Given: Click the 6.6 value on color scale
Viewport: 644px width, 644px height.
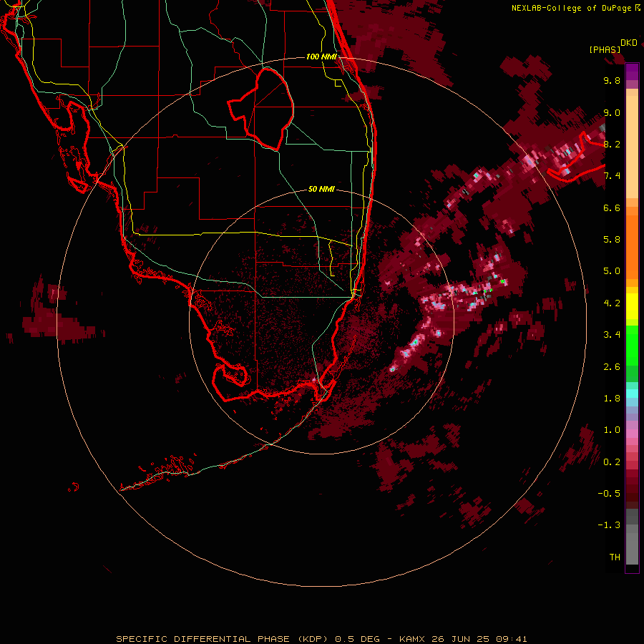Looking at the screenshot, I should coord(612,208).
